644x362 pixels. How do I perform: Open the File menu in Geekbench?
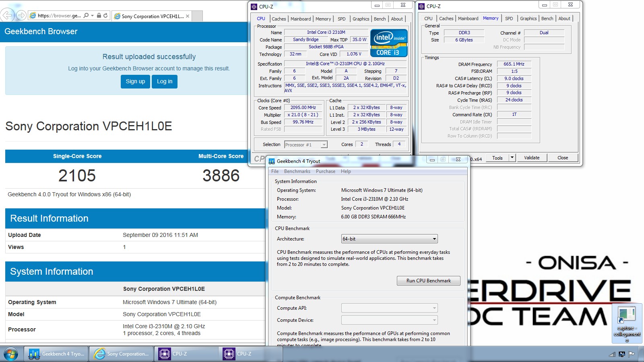tap(275, 171)
